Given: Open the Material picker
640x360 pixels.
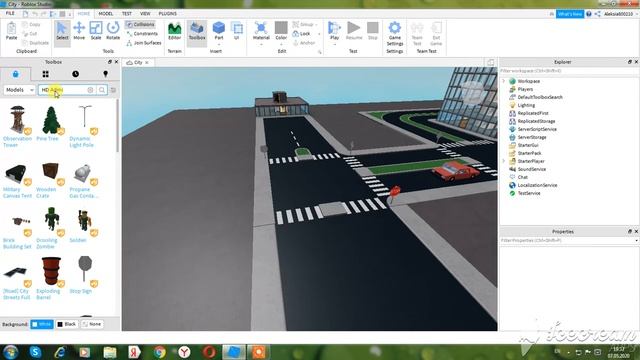Looking at the screenshot, I should 261,32.
